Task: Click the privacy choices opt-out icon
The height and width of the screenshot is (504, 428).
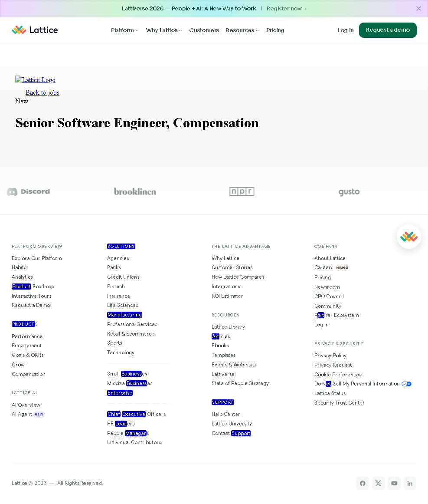Action: coord(406,384)
